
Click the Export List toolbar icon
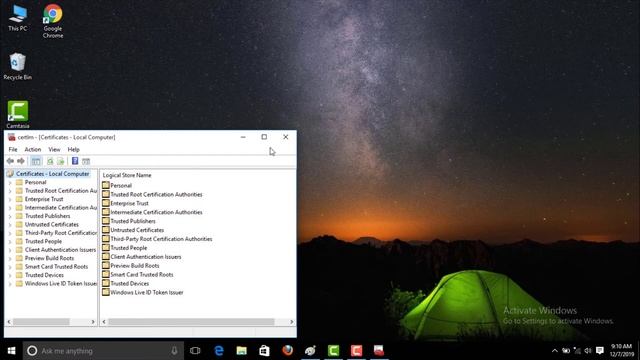pos(61,161)
